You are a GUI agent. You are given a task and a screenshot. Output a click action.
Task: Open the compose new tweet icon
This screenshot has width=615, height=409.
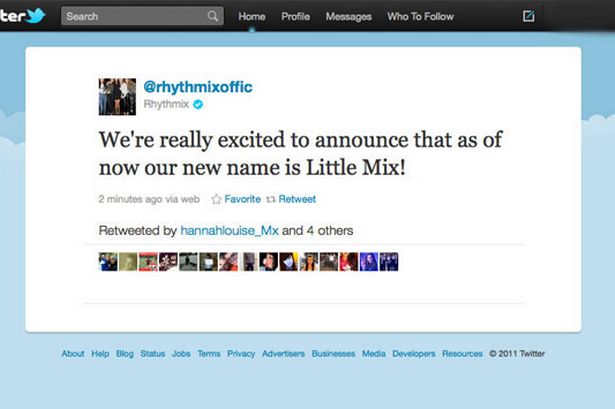(528, 16)
